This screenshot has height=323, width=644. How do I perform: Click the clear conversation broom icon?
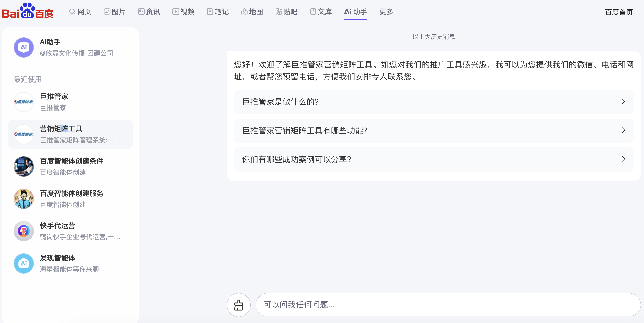238,305
